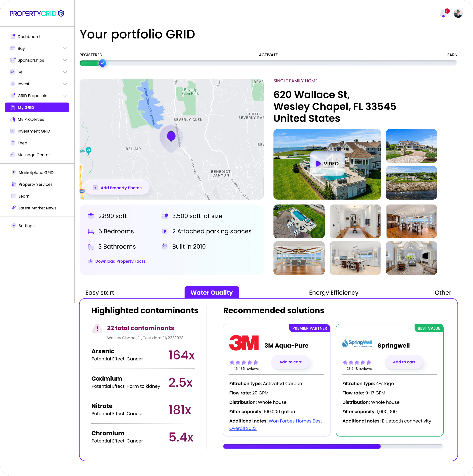Add Springwell to cart

pyautogui.click(x=404, y=362)
